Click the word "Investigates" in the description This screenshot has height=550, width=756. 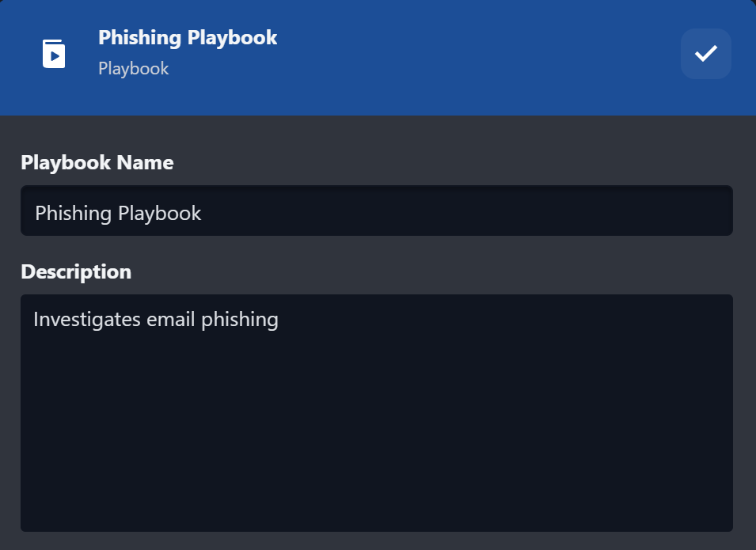(x=87, y=320)
